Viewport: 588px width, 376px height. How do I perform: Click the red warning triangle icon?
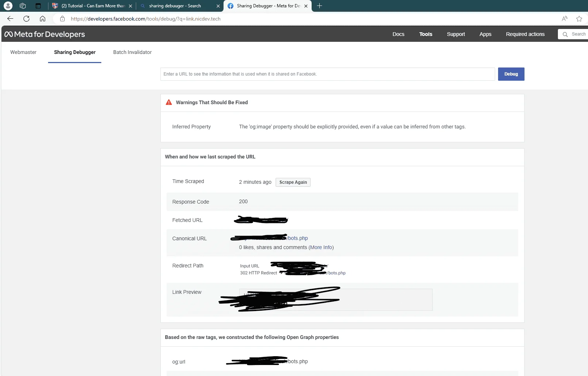pos(169,102)
